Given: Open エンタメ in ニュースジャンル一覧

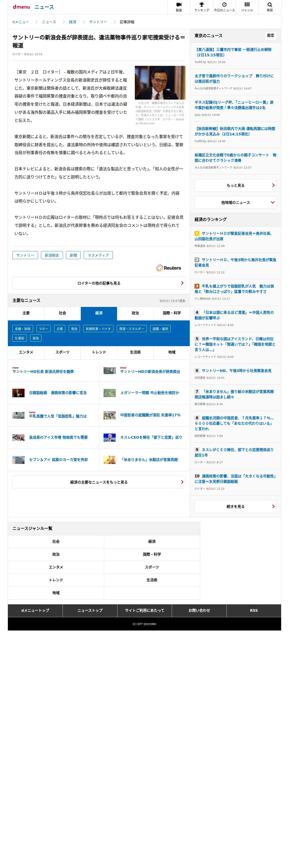Looking at the screenshot, I should click(x=56, y=567).
